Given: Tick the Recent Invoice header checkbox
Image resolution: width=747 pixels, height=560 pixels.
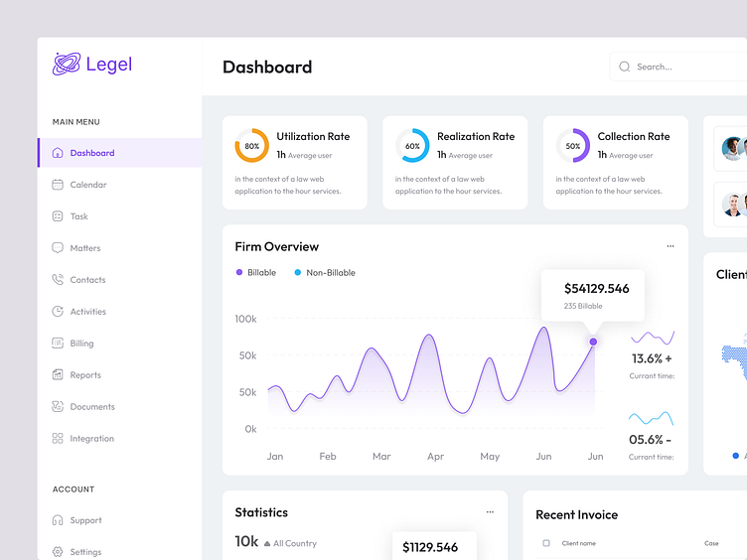Looking at the screenshot, I should pos(546,543).
